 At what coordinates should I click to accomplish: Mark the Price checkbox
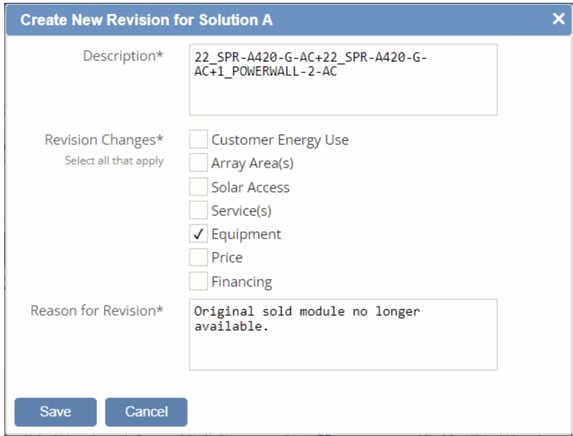click(x=198, y=257)
